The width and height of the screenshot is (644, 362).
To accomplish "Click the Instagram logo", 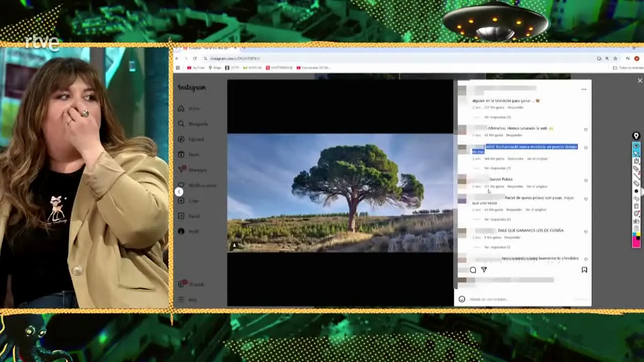I will pos(192,87).
